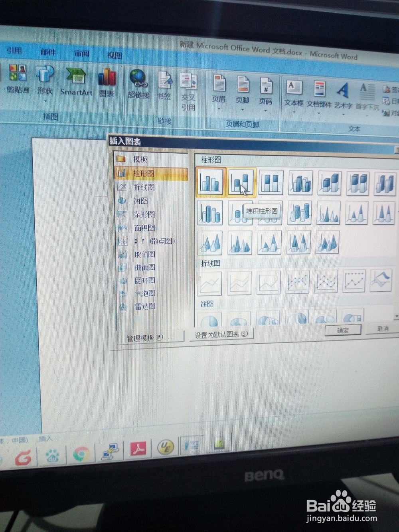
Task: Insert a Hyperlink (超链接)
Action: click(138, 84)
